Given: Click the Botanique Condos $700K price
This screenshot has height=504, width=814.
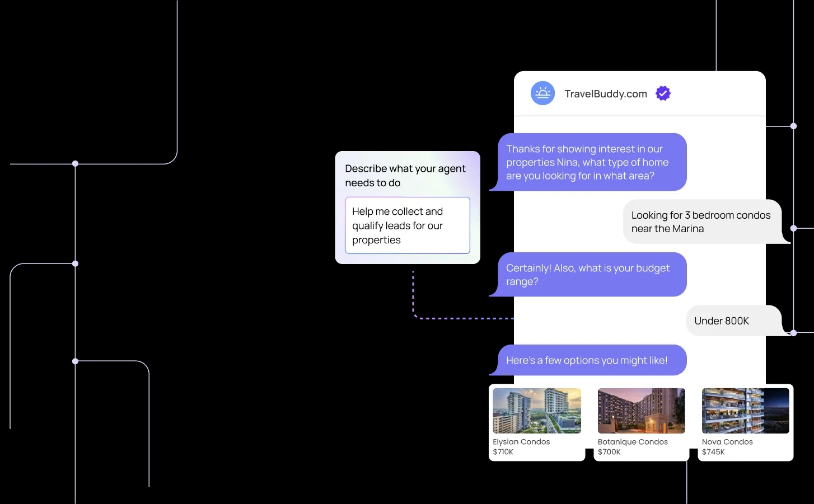Looking at the screenshot, I should point(609,452).
